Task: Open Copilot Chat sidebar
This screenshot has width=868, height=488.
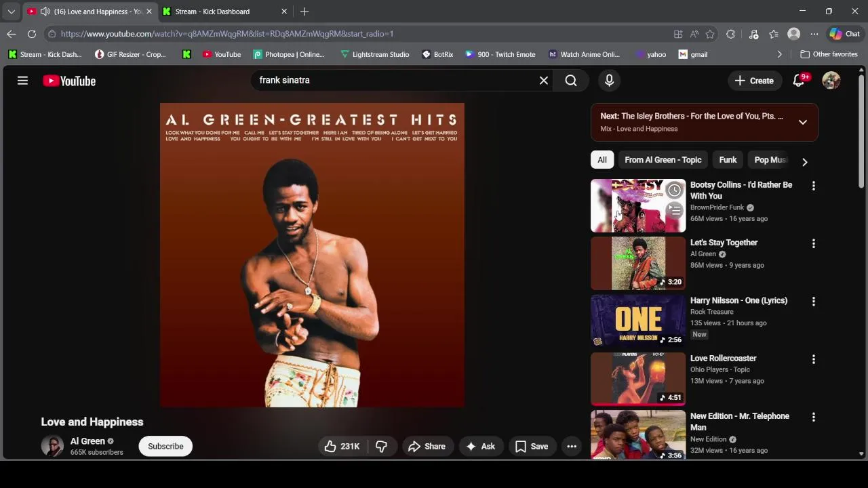Action: (845, 34)
